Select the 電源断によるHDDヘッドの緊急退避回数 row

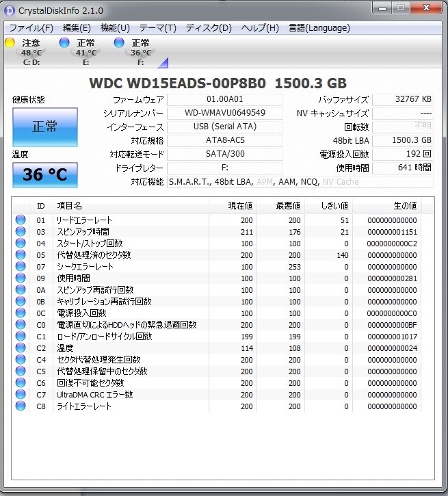pos(217,324)
